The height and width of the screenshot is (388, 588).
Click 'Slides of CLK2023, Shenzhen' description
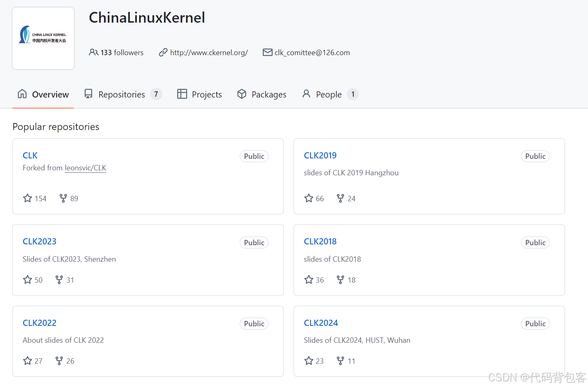coord(69,259)
